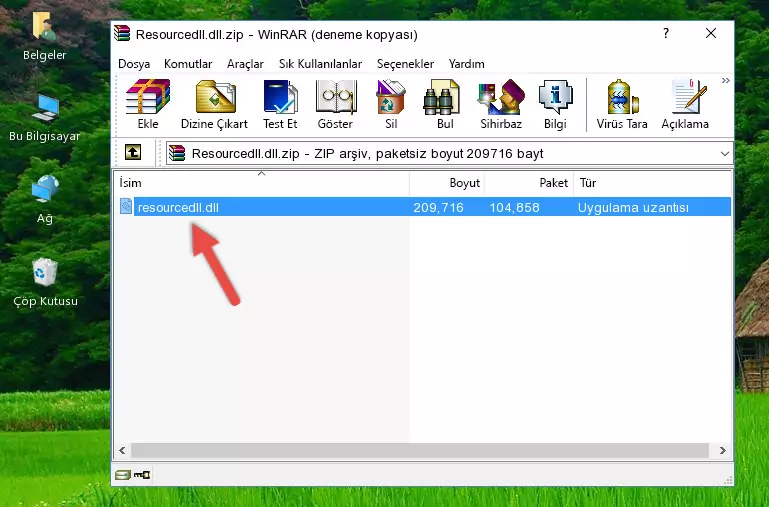This screenshot has width=769, height=507.
Task: Click the dll file icon in list
Action: [126, 206]
